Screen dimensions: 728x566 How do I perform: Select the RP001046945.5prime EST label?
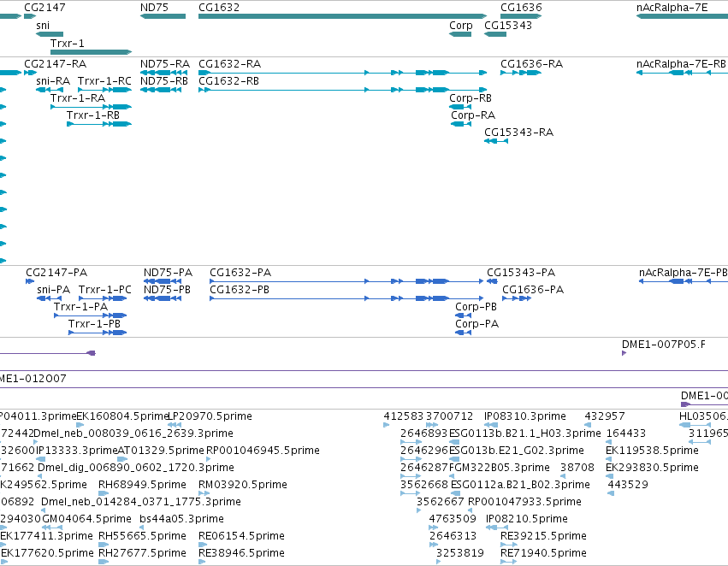[263, 451]
